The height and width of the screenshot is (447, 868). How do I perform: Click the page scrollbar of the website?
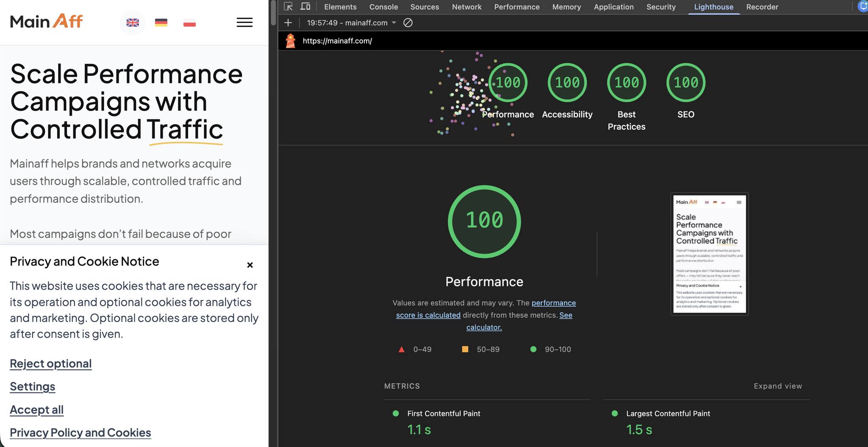point(273,13)
